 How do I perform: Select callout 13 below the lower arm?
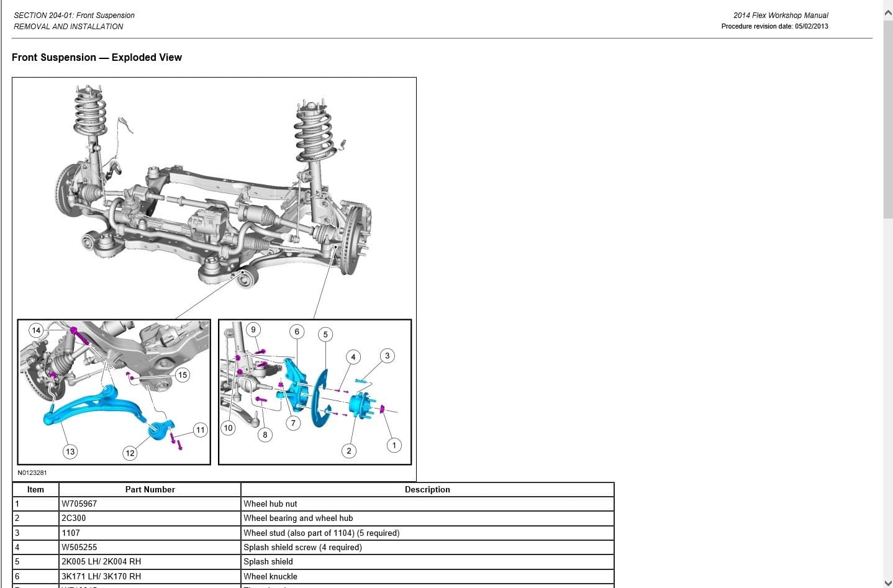tap(70, 451)
